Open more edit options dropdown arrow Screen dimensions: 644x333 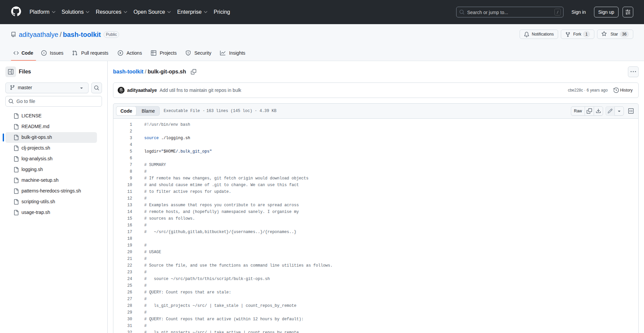tap(619, 111)
